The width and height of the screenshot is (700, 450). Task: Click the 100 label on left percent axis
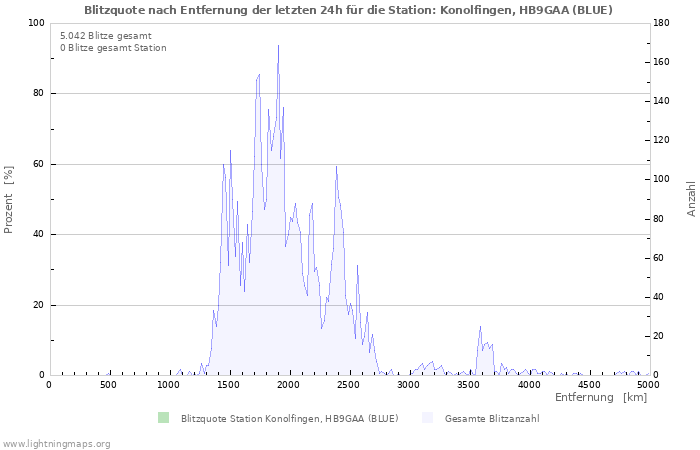pos(35,23)
